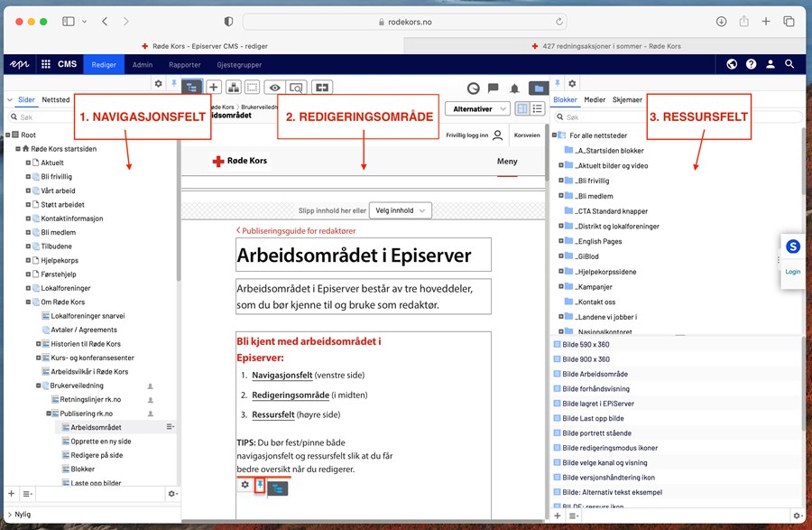Open the site structure icon next to plus
The height and width of the screenshot is (530, 812).
pos(233,87)
